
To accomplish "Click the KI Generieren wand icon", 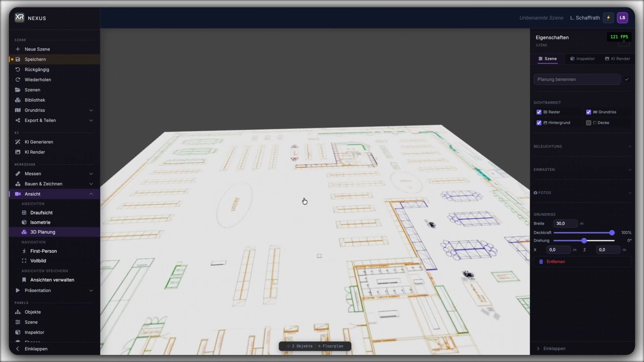I will click(x=18, y=142).
